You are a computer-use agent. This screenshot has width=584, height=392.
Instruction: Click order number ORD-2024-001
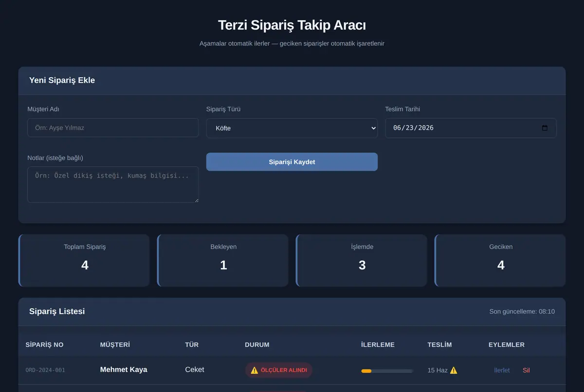pyautogui.click(x=45, y=370)
